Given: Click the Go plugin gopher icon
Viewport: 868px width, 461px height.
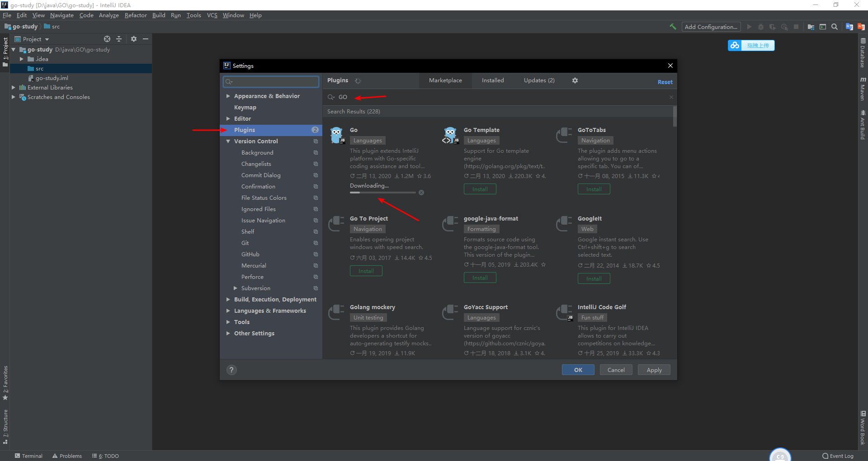Looking at the screenshot, I should coord(337,135).
